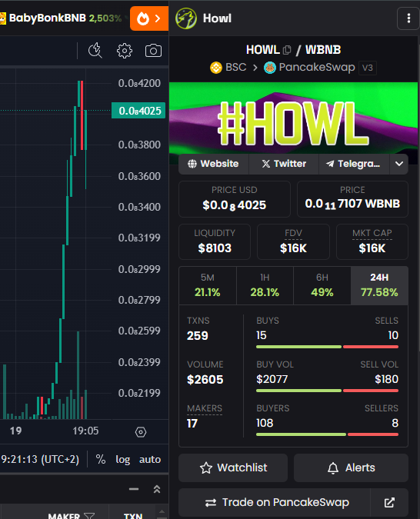Click the MAKERS label
Screen dimensions: 420x519
(205, 408)
